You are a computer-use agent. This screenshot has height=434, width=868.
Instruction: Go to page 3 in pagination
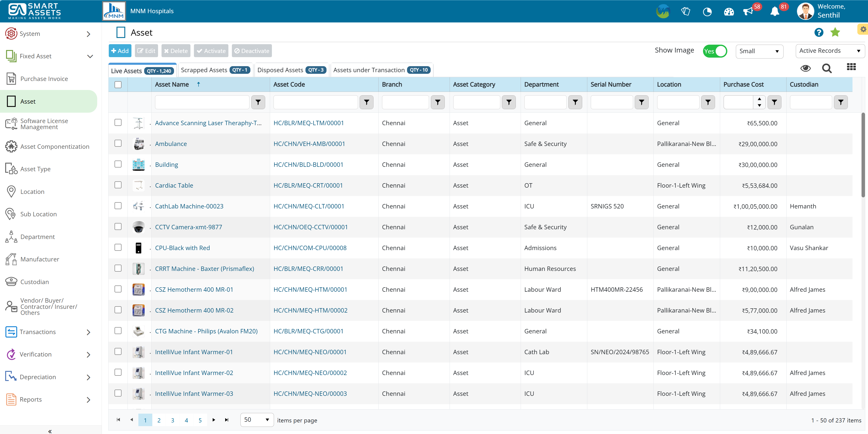(173, 420)
